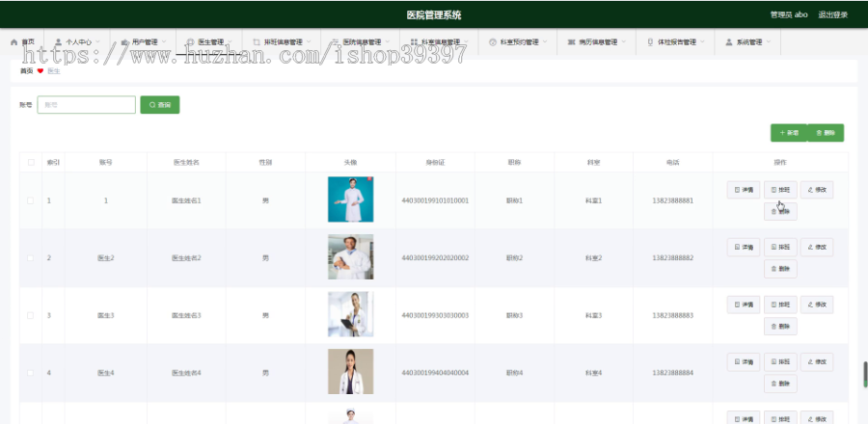Screen dimensions: 868x424
Task: Click the green 新增 add button
Action: pyautogui.click(x=789, y=133)
